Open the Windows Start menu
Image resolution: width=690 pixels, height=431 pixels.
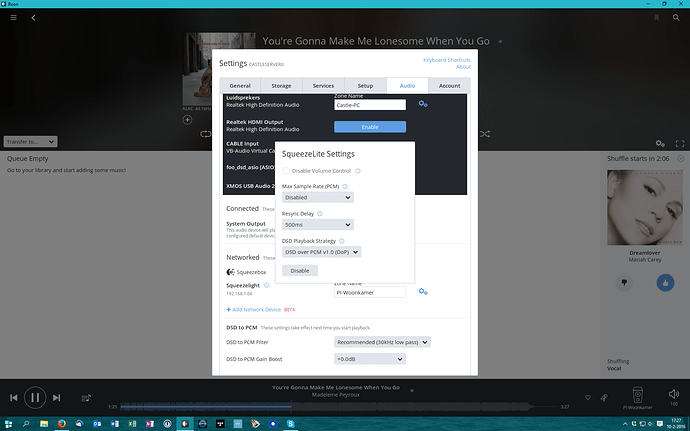[x=8, y=424]
